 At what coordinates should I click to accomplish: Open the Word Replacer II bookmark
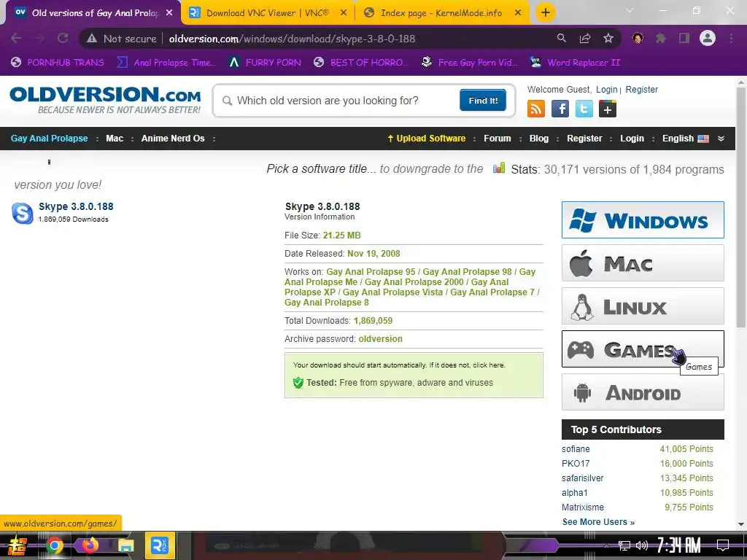pos(576,63)
